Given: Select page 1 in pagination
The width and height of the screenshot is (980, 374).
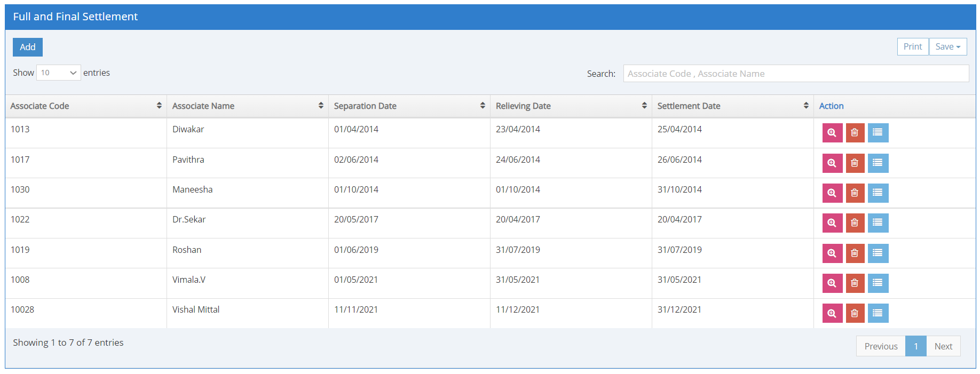Looking at the screenshot, I should pos(915,346).
